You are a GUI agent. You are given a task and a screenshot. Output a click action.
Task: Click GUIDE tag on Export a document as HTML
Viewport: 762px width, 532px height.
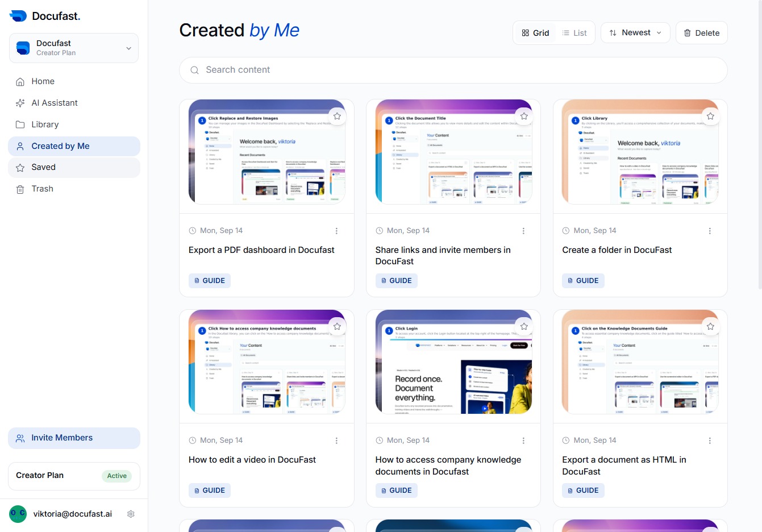(x=583, y=491)
